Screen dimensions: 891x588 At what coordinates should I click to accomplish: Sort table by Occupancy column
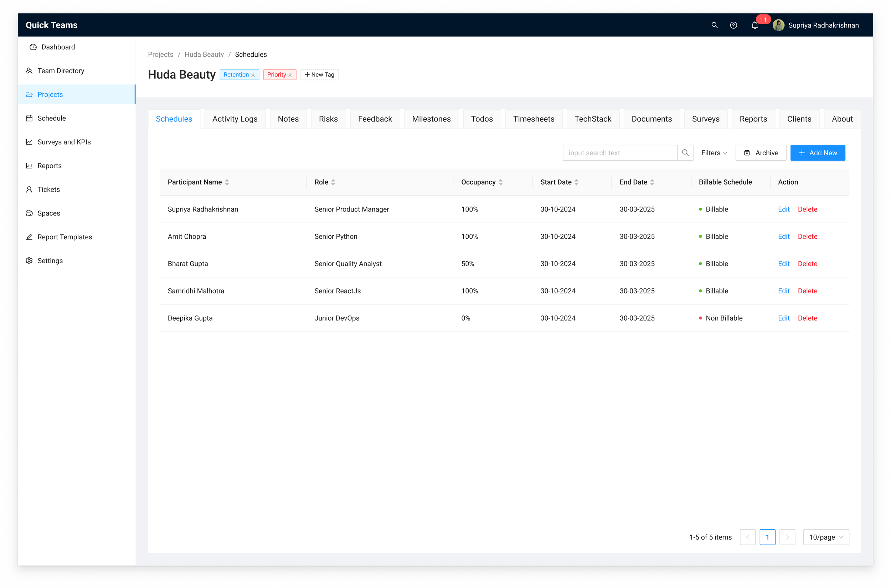coord(500,182)
